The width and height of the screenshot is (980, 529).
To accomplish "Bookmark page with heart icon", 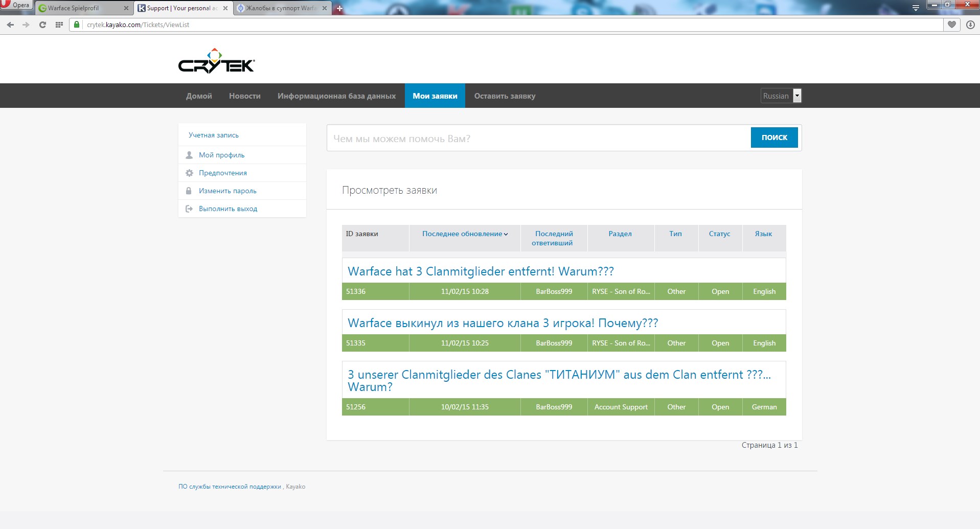I will coord(951,25).
